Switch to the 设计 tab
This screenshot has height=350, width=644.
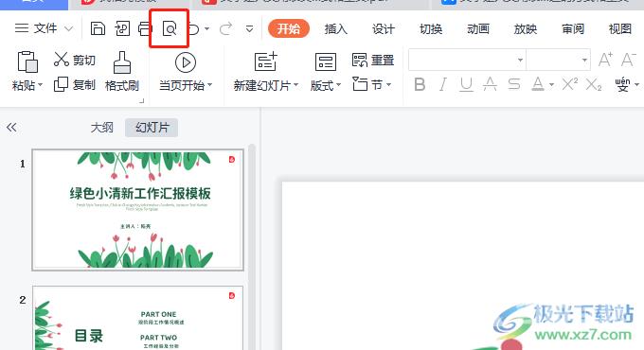click(x=384, y=28)
